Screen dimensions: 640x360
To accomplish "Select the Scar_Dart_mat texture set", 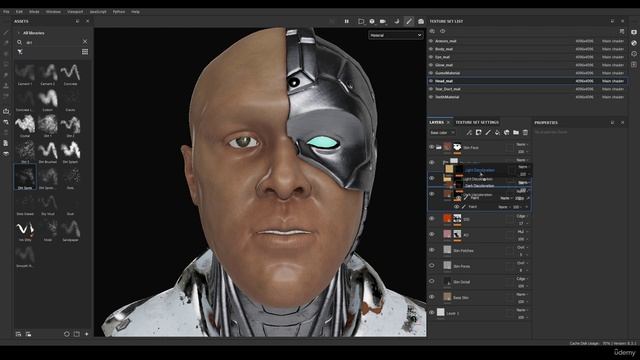I will pyautogui.click(x=527, y=89).
